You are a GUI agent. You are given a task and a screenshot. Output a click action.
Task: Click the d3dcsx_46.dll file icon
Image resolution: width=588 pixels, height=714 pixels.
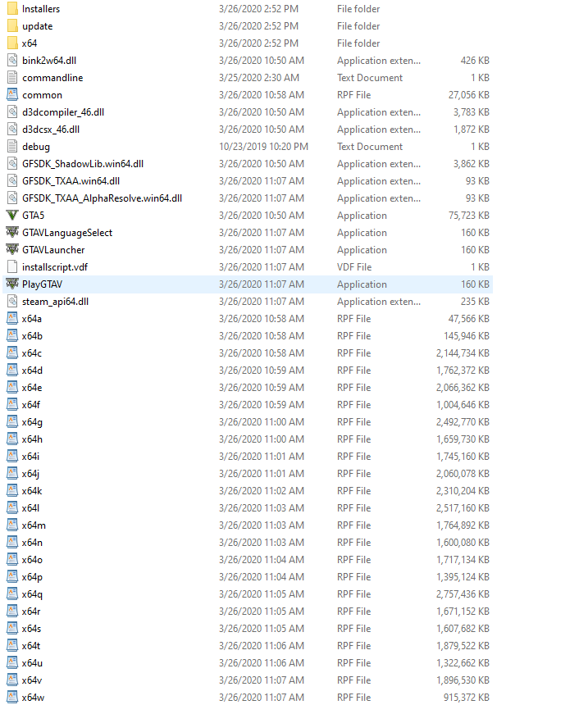pos(13,130)
